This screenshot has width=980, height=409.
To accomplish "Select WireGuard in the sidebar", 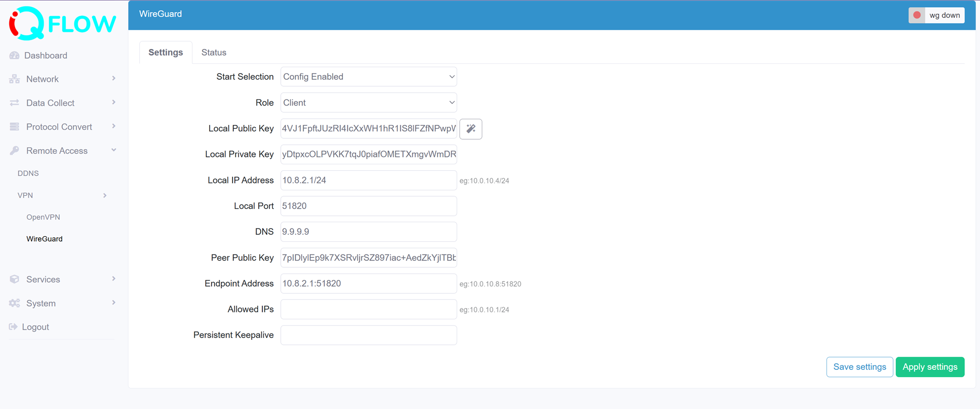I will coord(45,239).
